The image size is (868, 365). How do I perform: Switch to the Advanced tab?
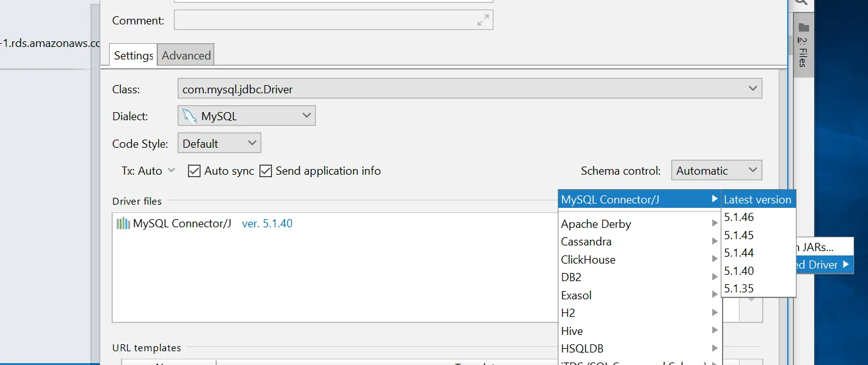click(186, 55)
